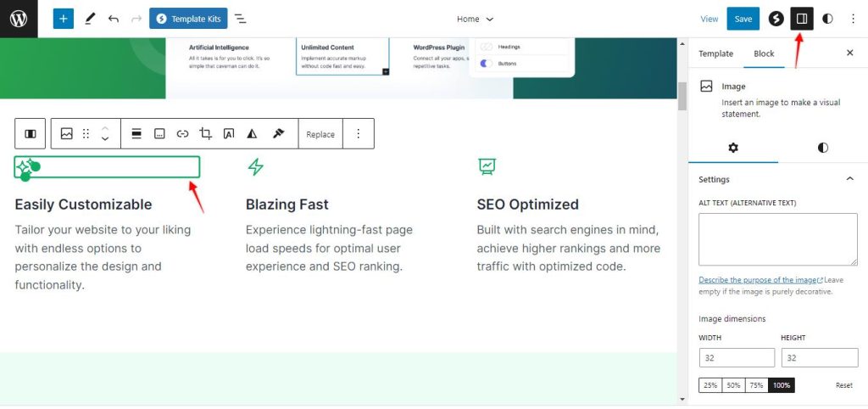868x409 pixels.
Task: Click the add text over image icon
Action: click(229, 134)
